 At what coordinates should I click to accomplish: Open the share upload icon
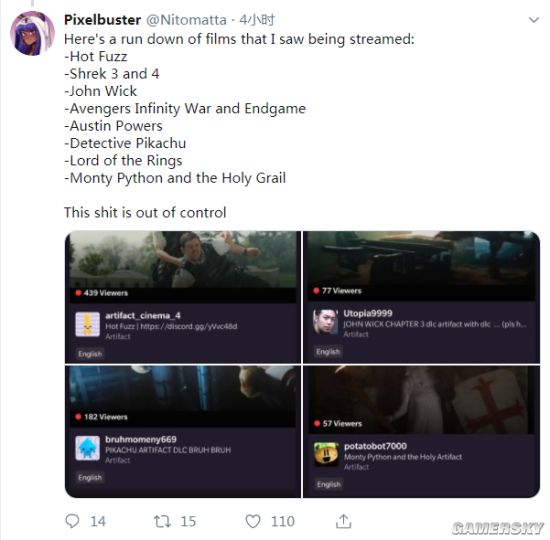pos(343,521)
